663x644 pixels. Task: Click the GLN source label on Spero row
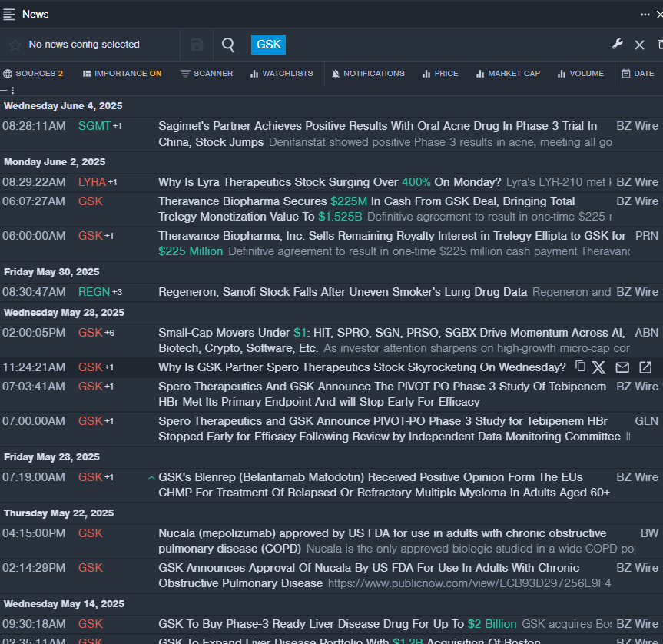647,421
